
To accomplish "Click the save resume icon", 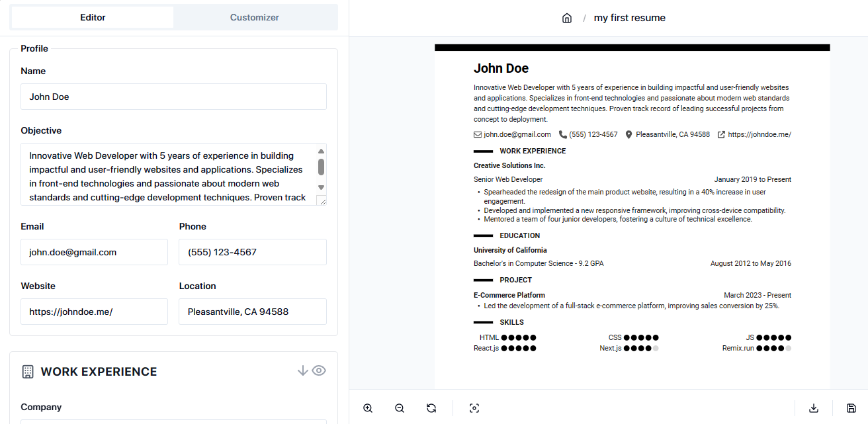I will [850, 408].
